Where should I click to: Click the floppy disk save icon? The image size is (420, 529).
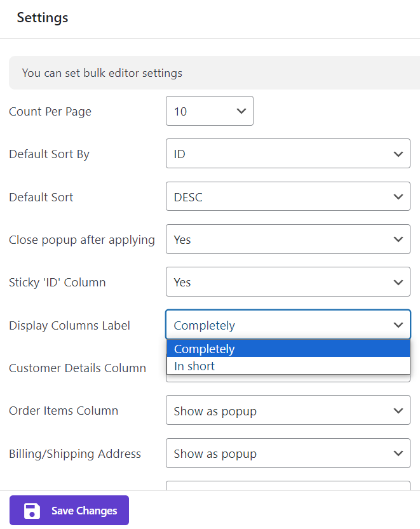32,511
